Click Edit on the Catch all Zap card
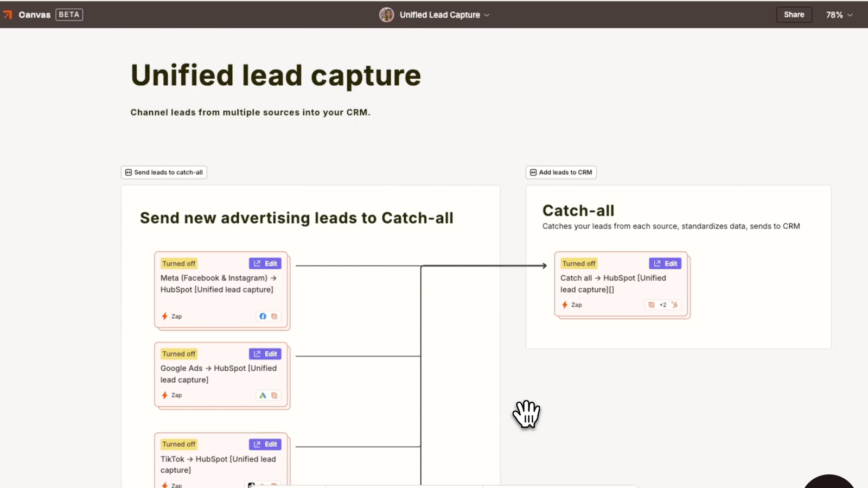 [x=665, y=263]
